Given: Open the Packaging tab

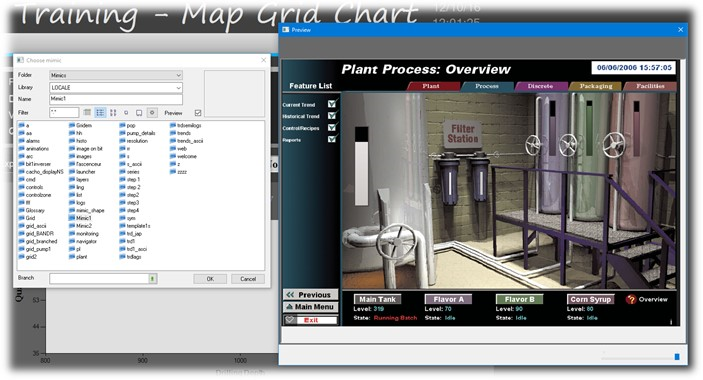Looking at the screenshot, I should 595,86.
